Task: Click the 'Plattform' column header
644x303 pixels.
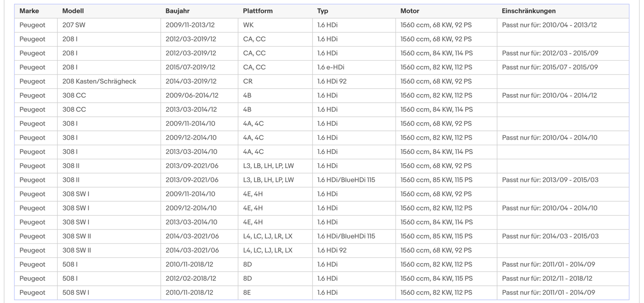Action: [257, 11]
